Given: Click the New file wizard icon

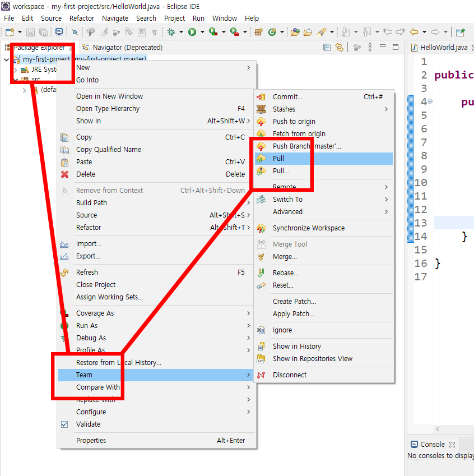Looking at the screenshot, I should (x=10, y=32).
